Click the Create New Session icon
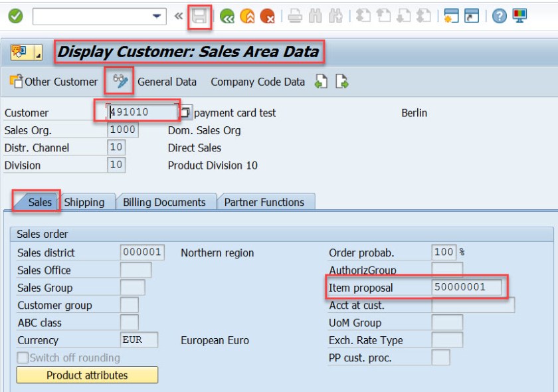This screenshot has width=558, height=392. tap(451, 17)
